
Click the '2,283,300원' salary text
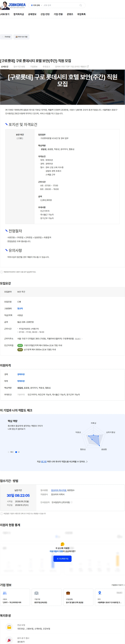click(x=46, y=200)
